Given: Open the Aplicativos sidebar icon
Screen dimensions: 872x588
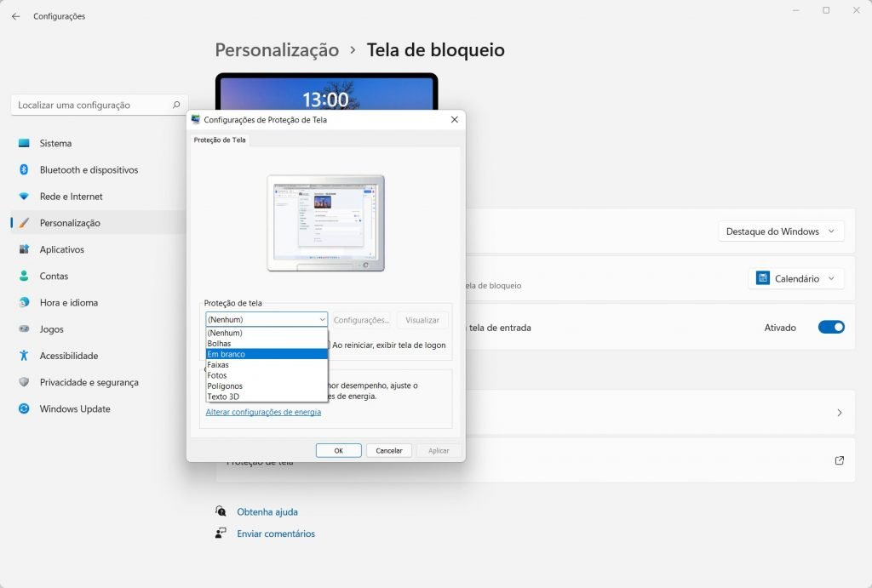Looking at the screenshot, I should coord(24,249).
